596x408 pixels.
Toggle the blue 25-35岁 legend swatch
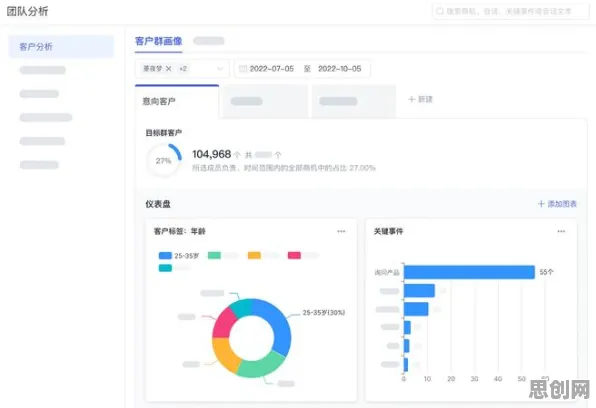tap(165, 256)
